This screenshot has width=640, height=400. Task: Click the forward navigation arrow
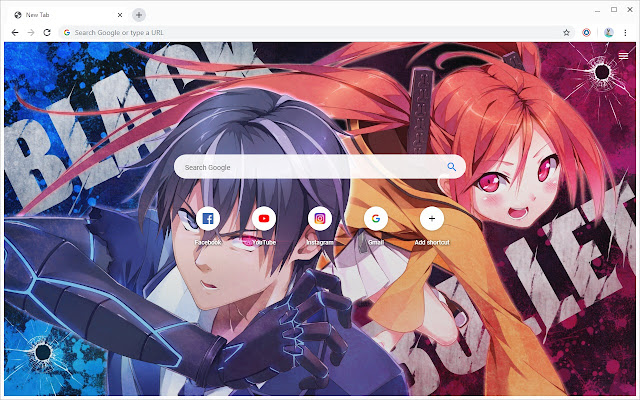pos(31,33)
